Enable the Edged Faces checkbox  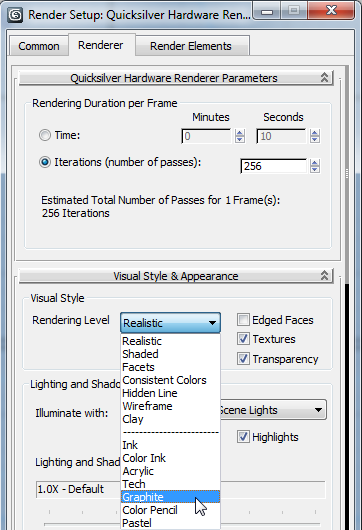(x=243, y=320)
